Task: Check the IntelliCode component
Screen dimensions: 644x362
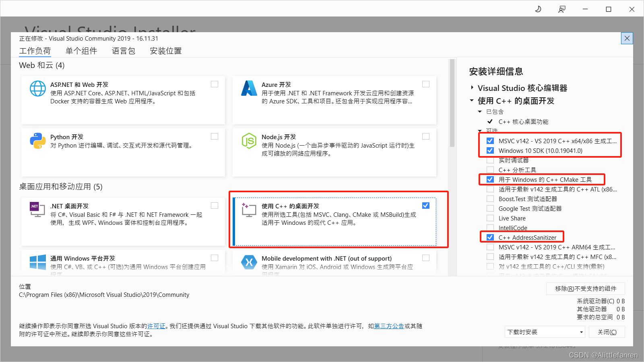Action: (x=490, y=228)
